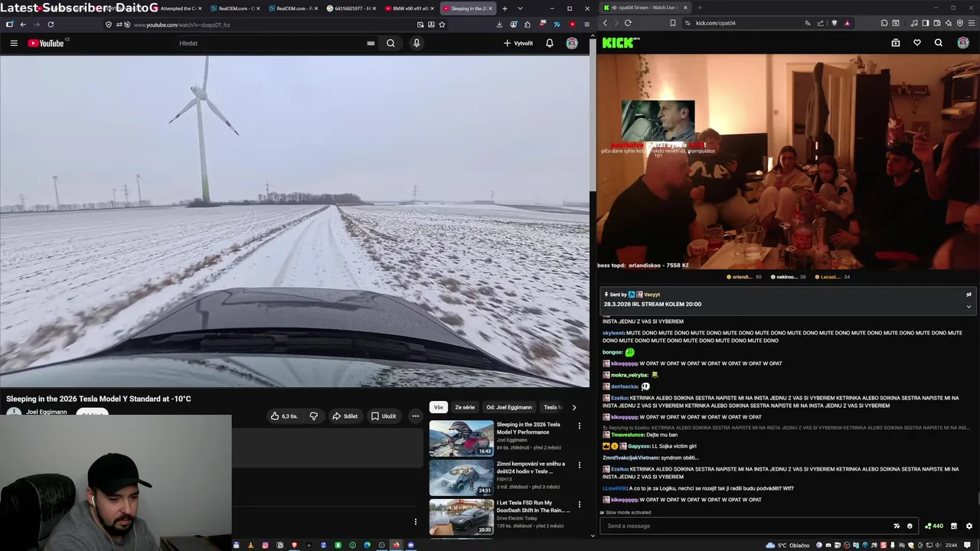The height and width of the screenshot is (551, 980).
Task: Select the Ze série filter chip
Action: 465,407
